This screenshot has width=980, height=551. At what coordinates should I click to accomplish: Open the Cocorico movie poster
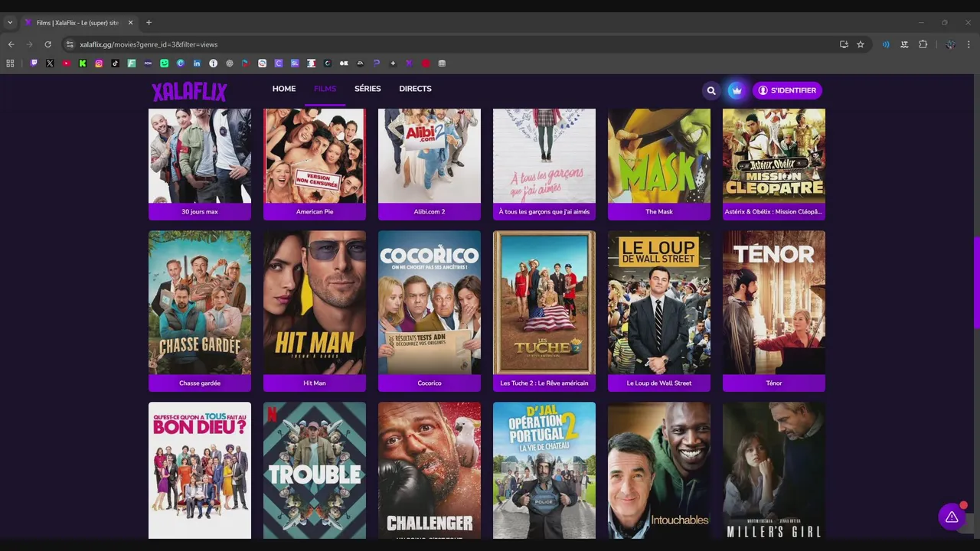pos(430,302)
